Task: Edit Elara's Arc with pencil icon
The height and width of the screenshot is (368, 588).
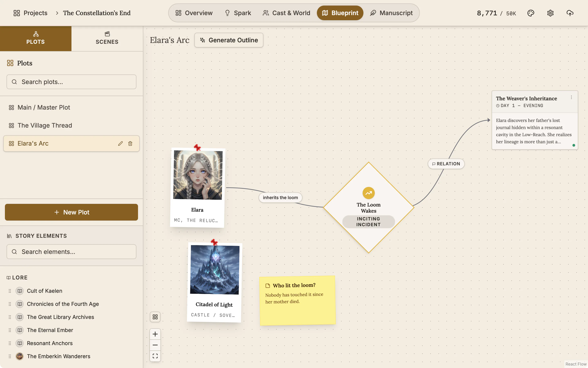Action: tap(120, 144)
